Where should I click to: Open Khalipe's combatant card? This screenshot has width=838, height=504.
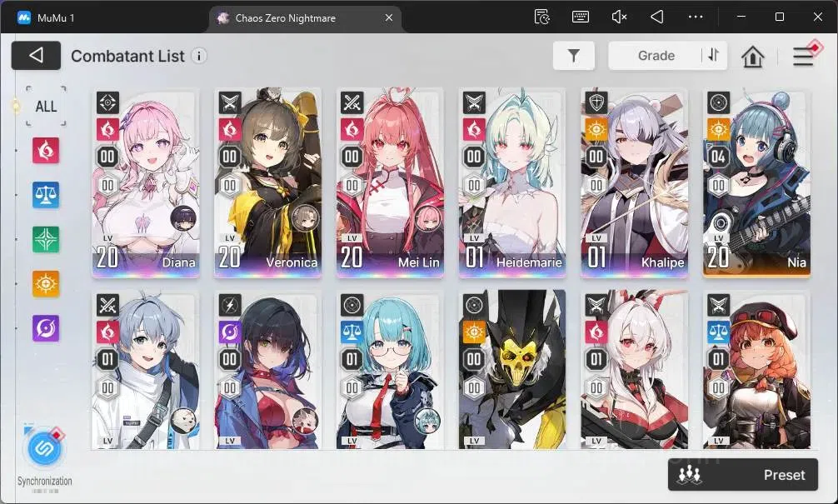pyautogui.click(x=635, y=183)
